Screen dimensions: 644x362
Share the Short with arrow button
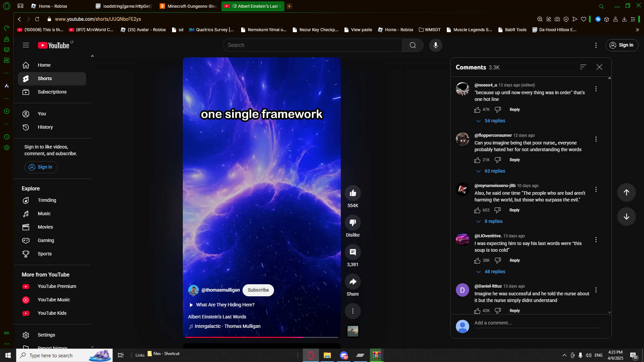(x=353, y=282)
